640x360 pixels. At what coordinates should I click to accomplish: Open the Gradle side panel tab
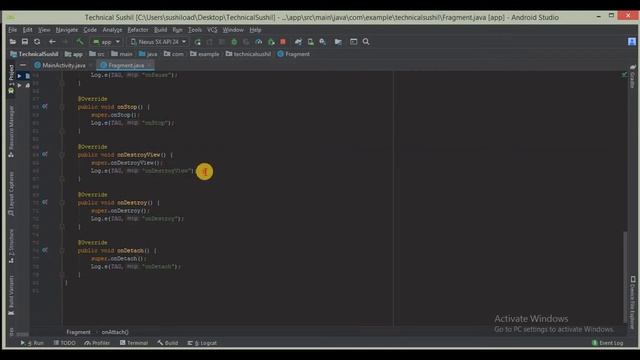tap(632, 76)
